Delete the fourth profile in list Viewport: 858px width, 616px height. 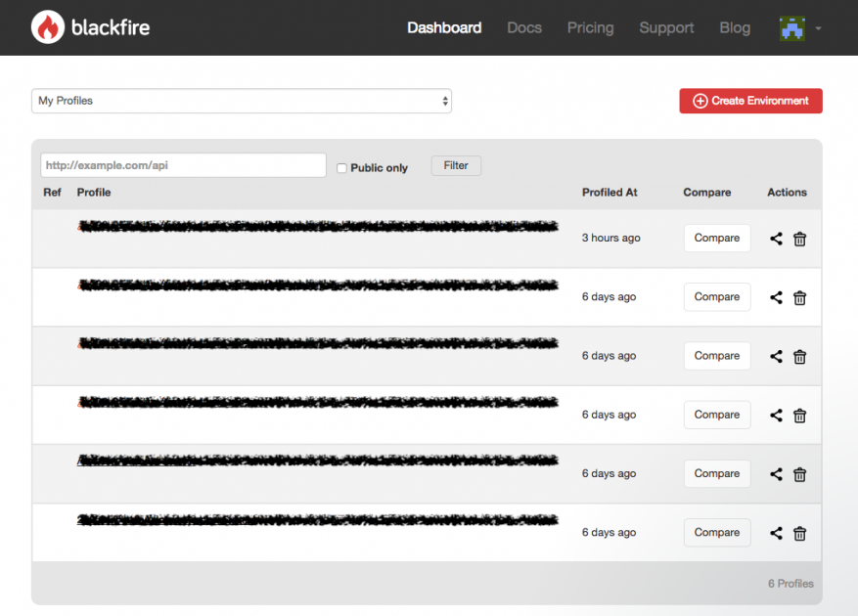pyautogui.click(x=799, y=416)
